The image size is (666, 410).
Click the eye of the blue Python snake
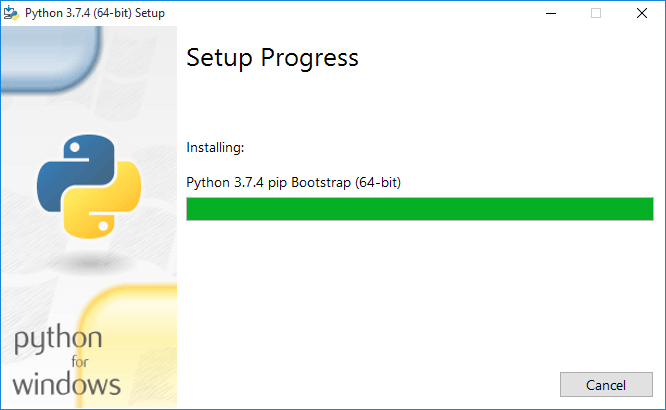75,147
